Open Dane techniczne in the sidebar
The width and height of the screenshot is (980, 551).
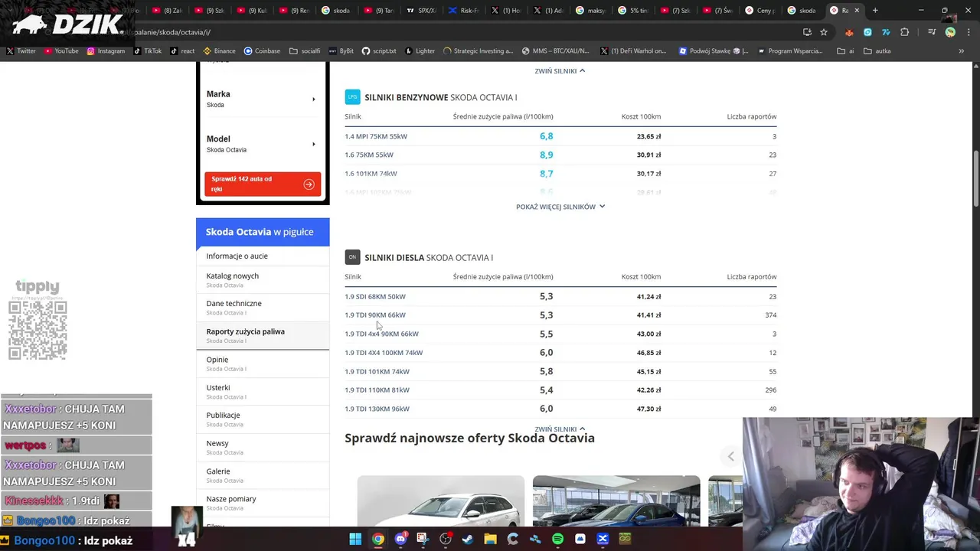tap(262, 307)
